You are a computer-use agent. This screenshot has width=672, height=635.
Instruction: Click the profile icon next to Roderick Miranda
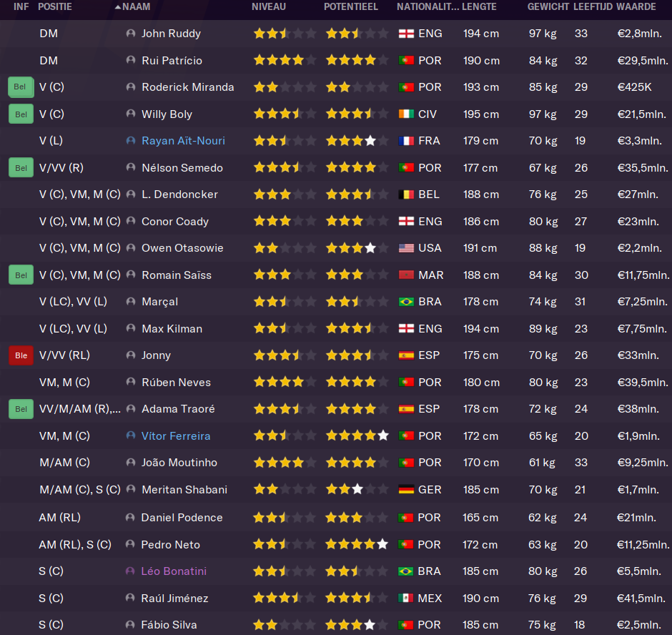pyautogui.click(x=131, y=87)
